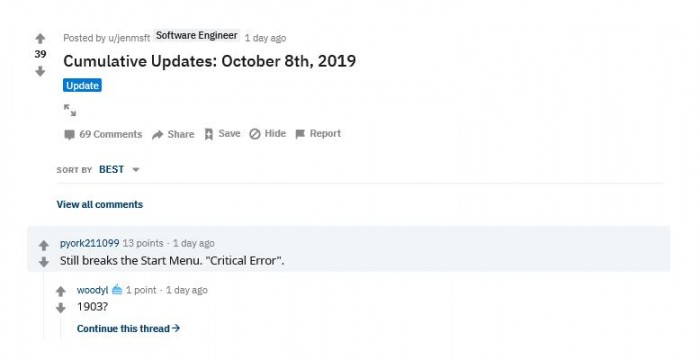Open u/jenmsft user profile
This screenshot has width=700, height=360.
tap(129, 38)
